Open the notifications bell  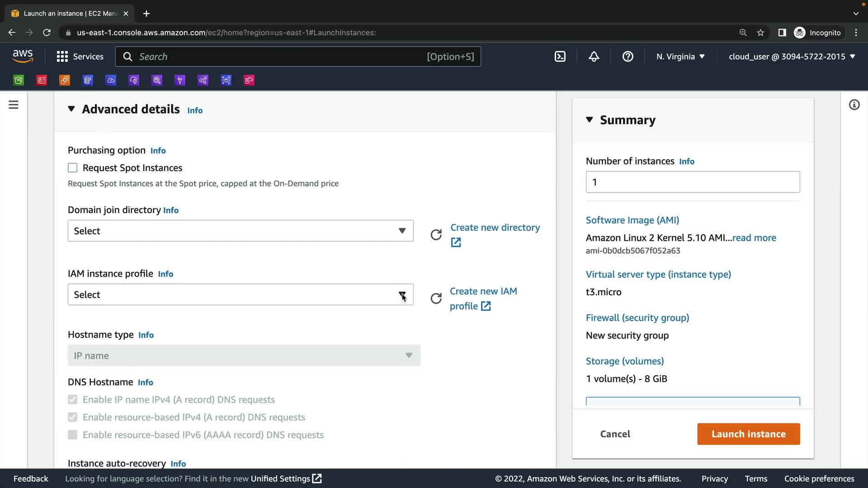594,56
